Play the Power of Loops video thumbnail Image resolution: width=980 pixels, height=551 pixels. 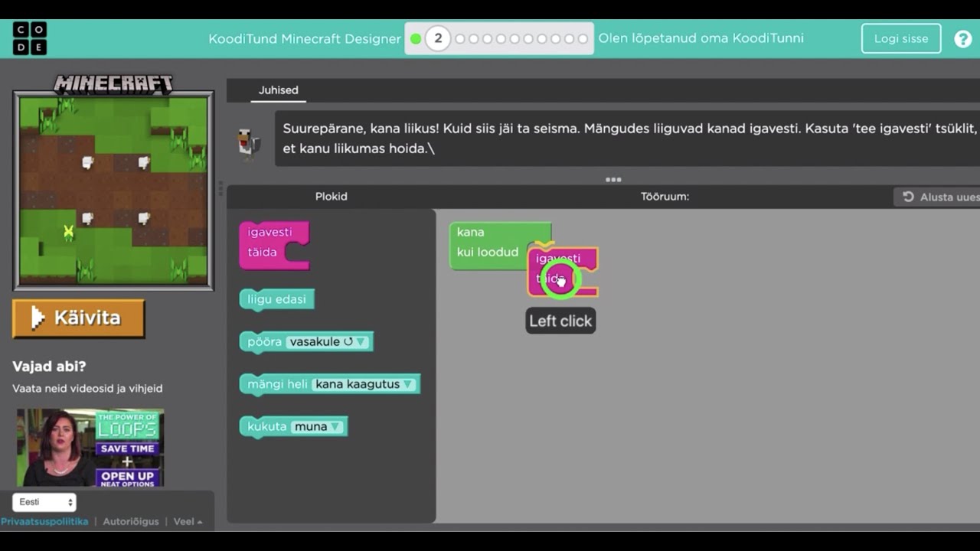pos(90,448)
